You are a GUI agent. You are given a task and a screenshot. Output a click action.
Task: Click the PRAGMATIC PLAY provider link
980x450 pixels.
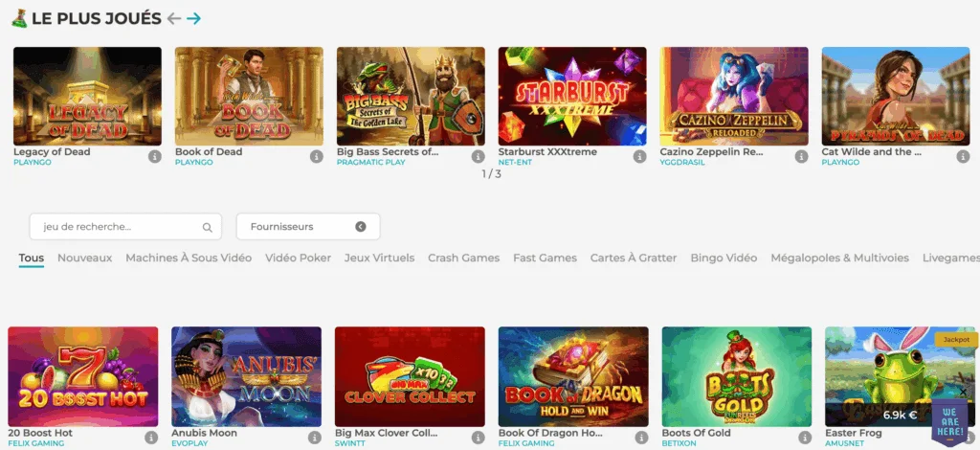(370, 163)
